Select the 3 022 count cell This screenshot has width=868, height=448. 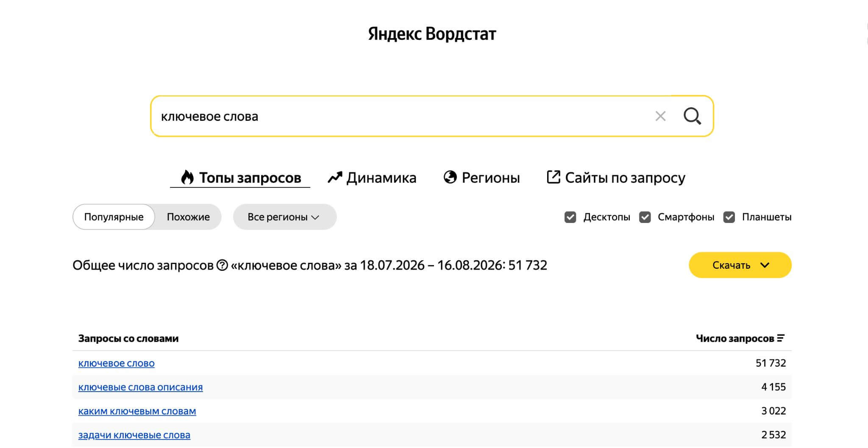click(773, 411)
